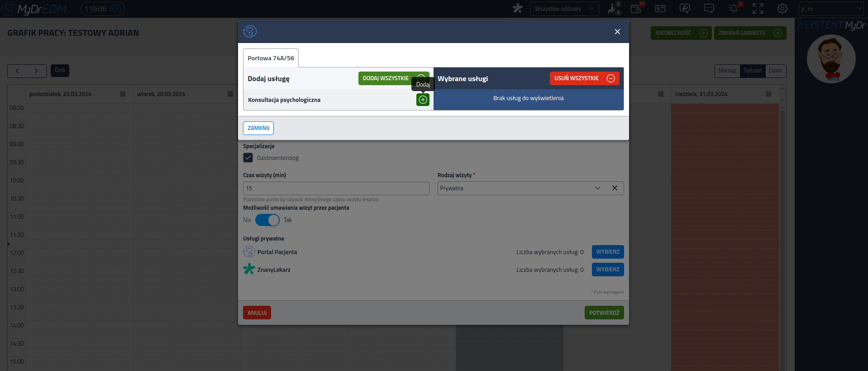The width and height of the screenshot is (868, 371).
Task: Switch calendar to Tydzień view
Action: click(753, 71)
